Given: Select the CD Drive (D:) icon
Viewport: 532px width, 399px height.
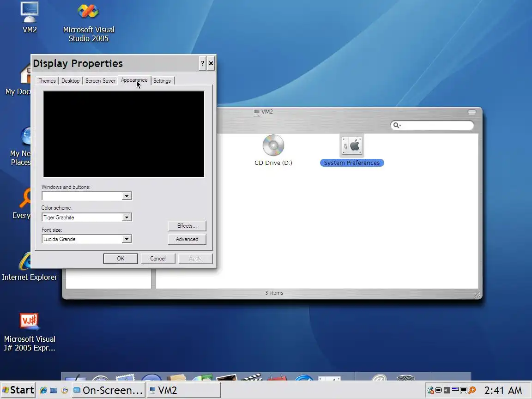Looking at the screenshot, I should point(273,150).
